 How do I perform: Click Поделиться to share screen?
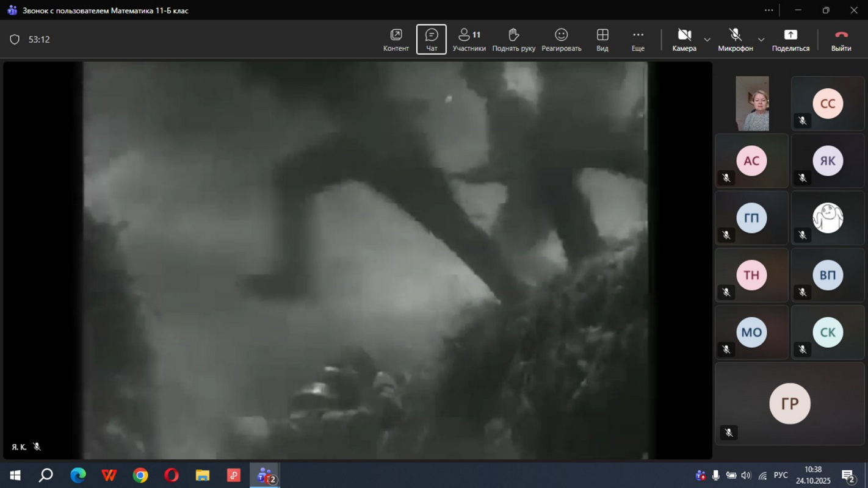point(790,40)
